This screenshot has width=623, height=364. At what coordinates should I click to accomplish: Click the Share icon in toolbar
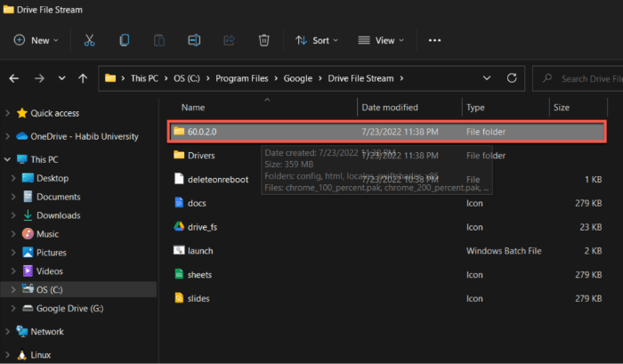coord(229,40)
